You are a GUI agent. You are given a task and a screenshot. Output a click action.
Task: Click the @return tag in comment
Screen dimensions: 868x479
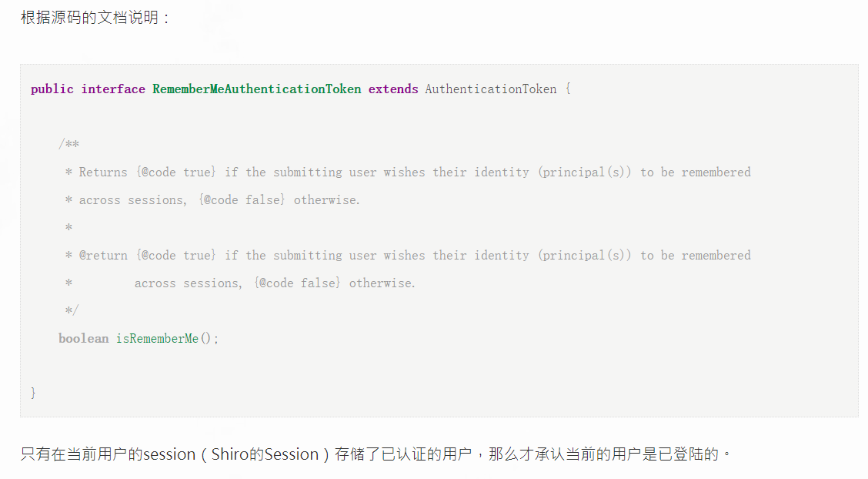coord(103,255)
